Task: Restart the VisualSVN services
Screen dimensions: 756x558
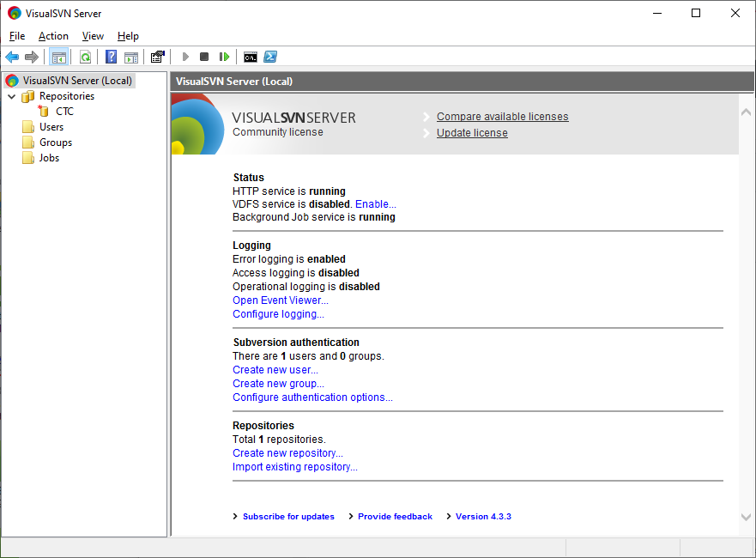Action: (224, 57)
